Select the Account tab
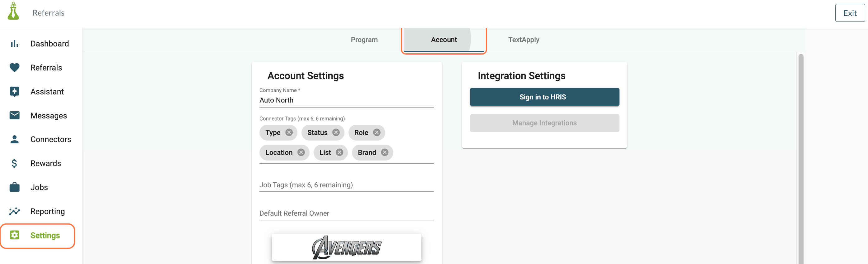Screen dimensions: 868x264 [x=444, y=40]
